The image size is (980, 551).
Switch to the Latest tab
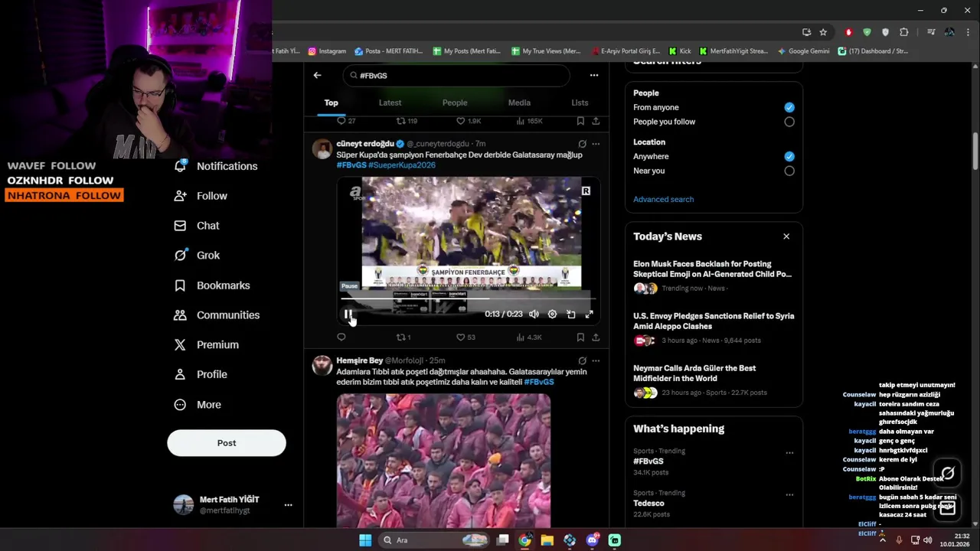(390, 103)
